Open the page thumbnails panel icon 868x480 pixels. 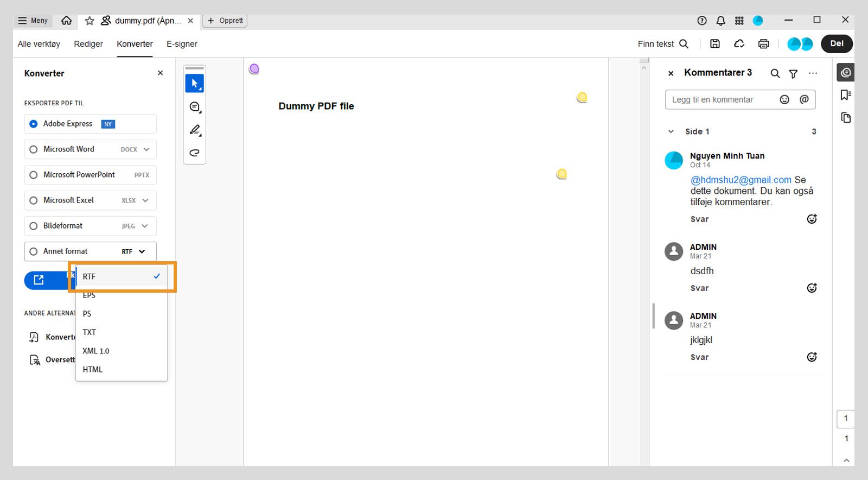846,118
